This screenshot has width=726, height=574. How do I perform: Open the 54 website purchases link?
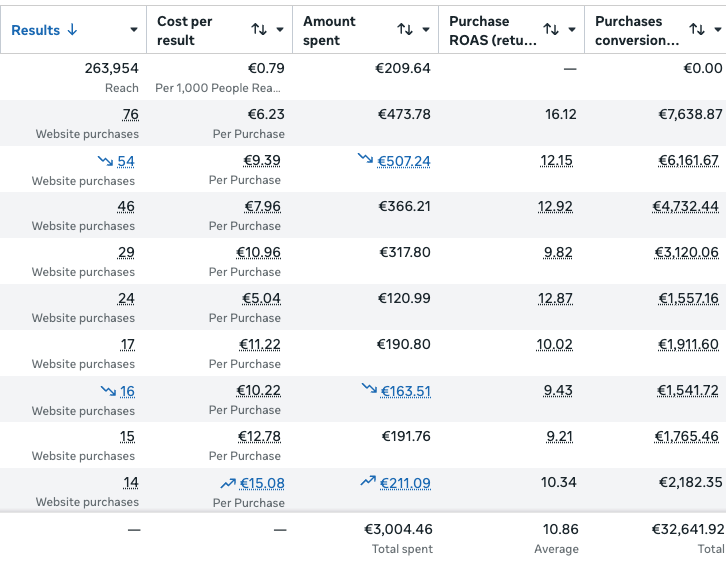(125, 161)
